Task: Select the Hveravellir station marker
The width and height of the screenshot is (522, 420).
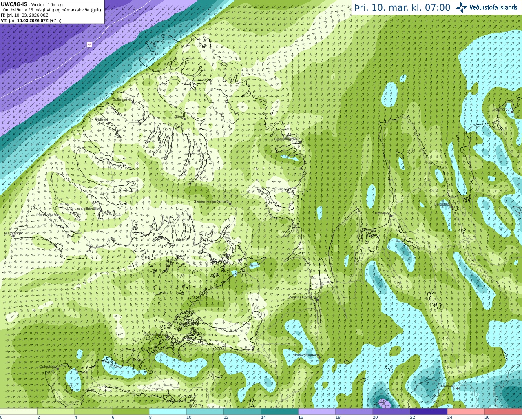Action: 458,388
